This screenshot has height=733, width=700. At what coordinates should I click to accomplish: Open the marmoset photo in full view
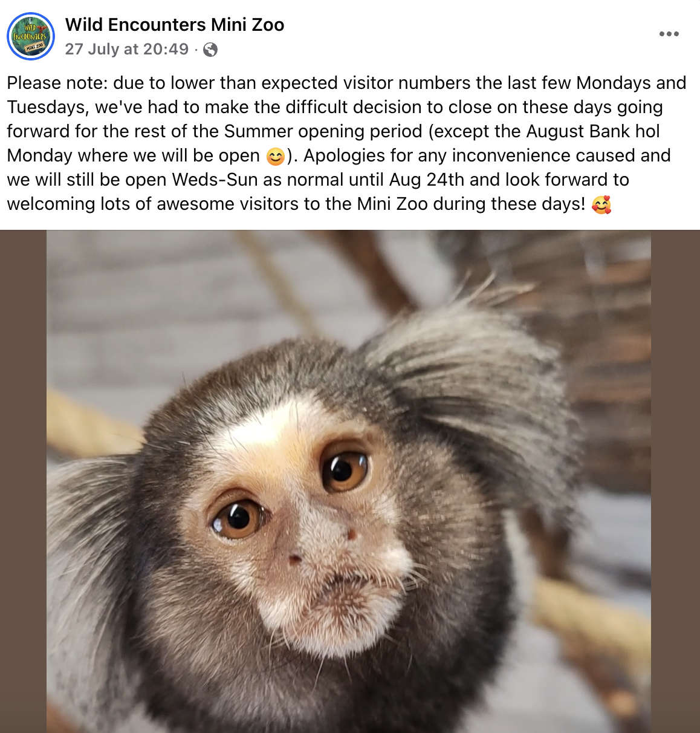coord(349,481)
